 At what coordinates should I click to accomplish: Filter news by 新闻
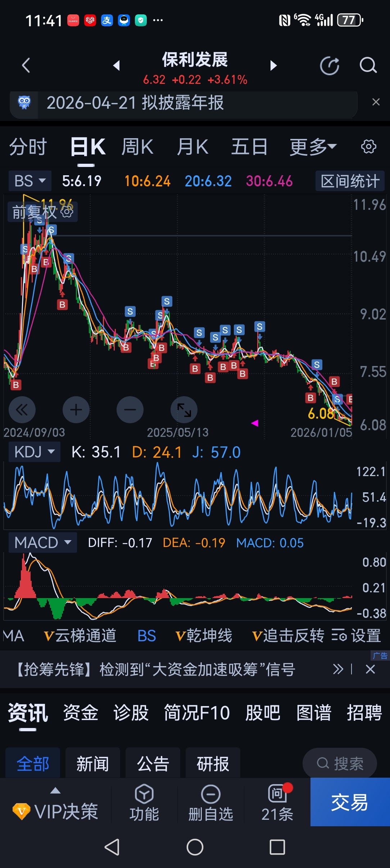tap(93, 764)
